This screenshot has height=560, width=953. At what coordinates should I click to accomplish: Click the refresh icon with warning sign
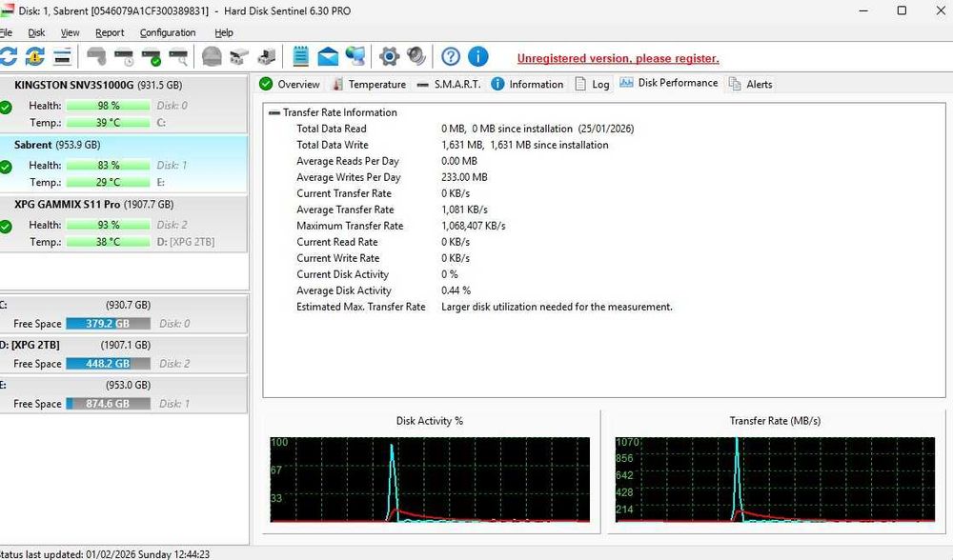35,56
